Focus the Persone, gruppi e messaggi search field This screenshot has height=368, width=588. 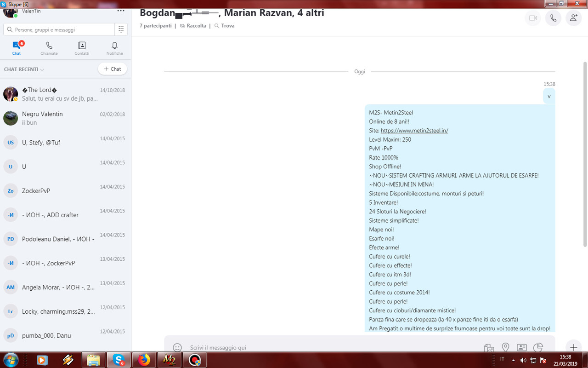pyautogui.click(x=59, y=29)
